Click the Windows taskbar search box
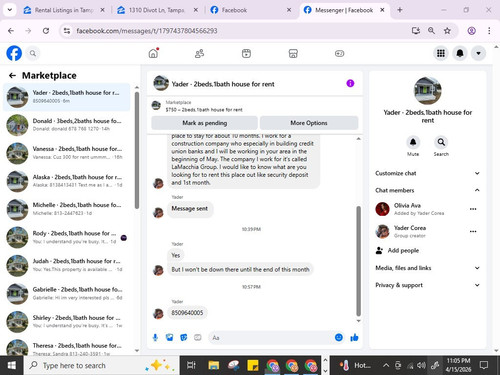This screenshot has height=375, width=500. 102,366
